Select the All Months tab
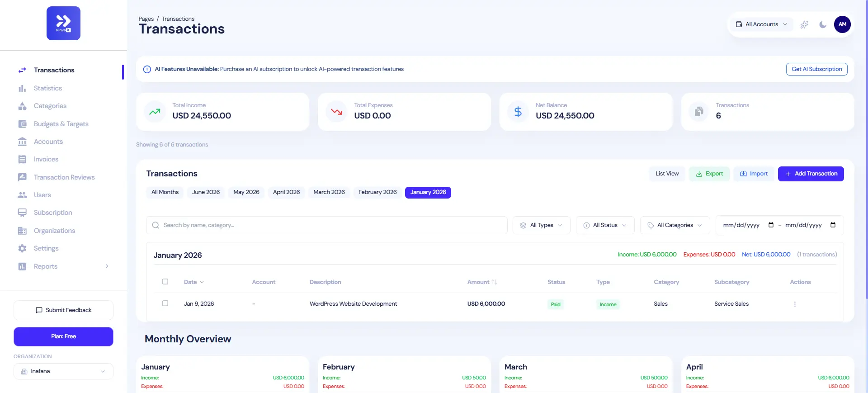Viewport: 868px width, 393px height. (x=165, y=192)
